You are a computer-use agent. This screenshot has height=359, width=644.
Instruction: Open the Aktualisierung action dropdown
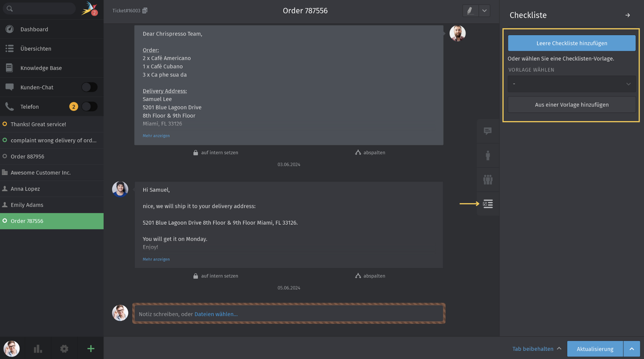(631, 348)
